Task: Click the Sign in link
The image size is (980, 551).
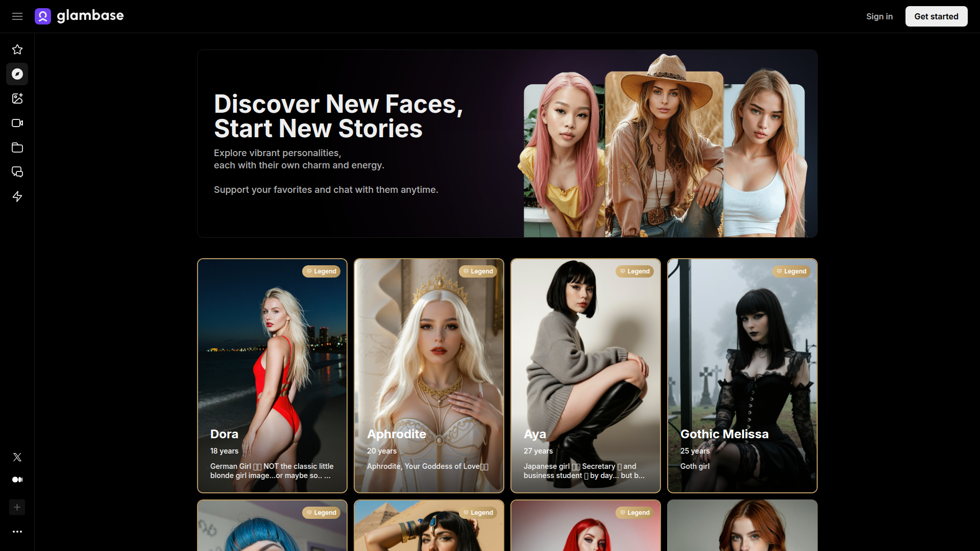Action: coord(879,16)
